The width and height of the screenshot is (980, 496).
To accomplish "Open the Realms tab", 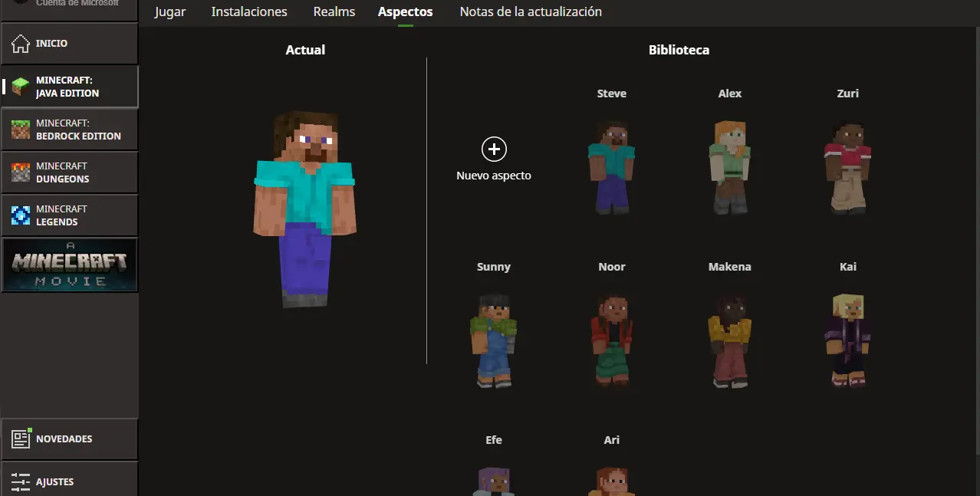I will (x=334, y=11).
